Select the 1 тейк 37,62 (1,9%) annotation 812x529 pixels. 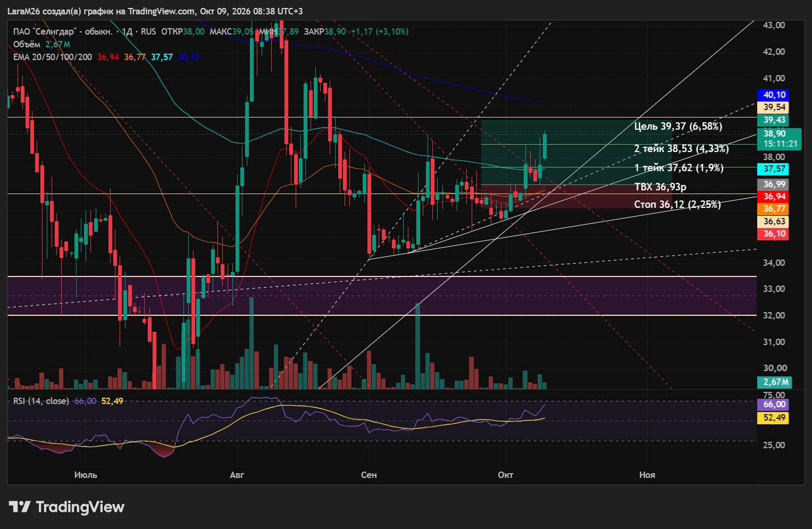679,168
